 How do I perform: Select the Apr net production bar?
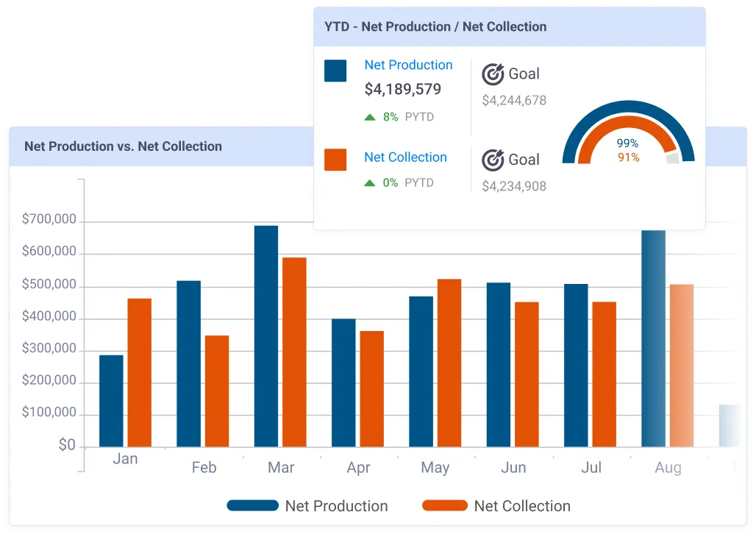[x=343, y=383]
